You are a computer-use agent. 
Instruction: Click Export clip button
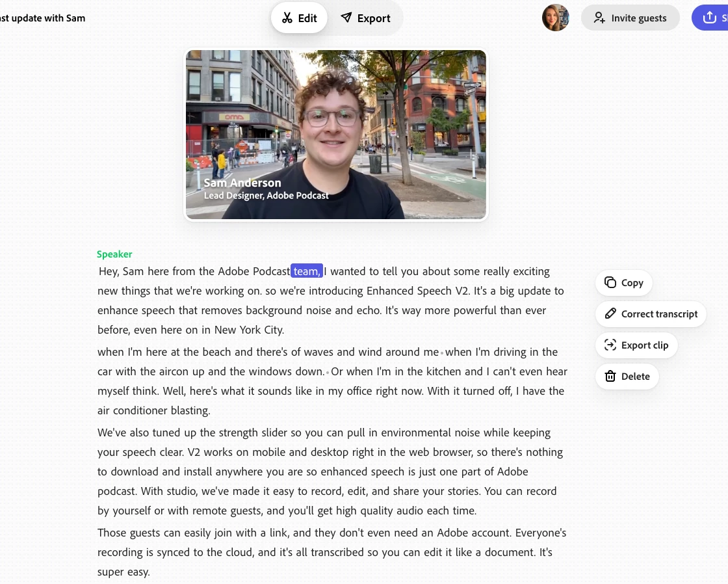point(636,345)
